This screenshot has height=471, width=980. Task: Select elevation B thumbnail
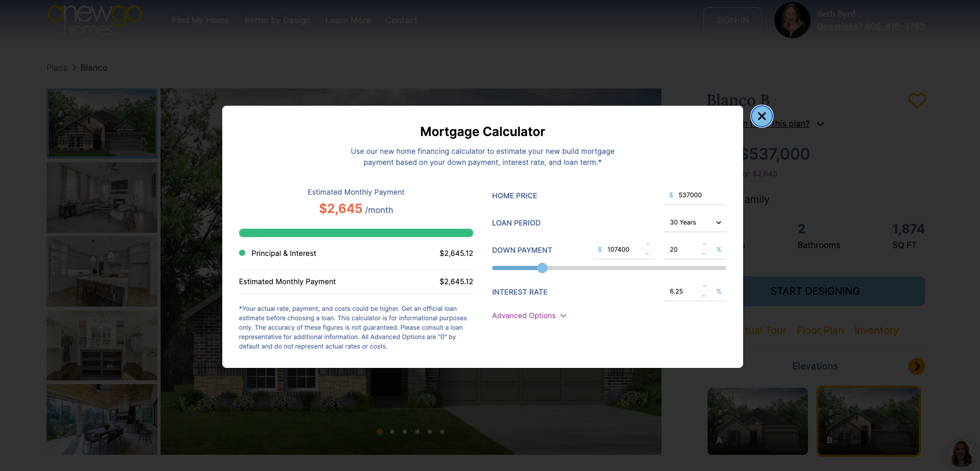(868, 421)
